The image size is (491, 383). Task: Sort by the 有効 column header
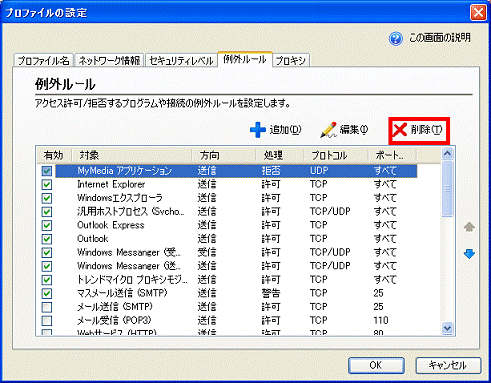pyautogui.click(x=53, y=155)
